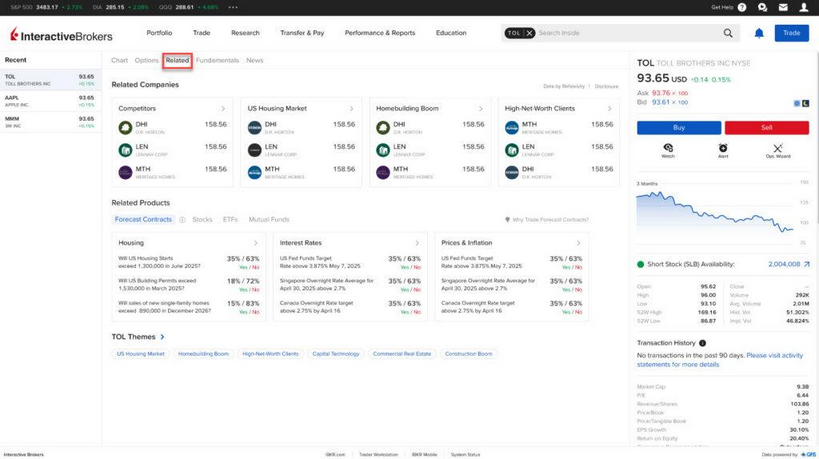Click the notifications bell icon
Image resolution: width=819 pixels, height=459 pixels.
pyautogui.click(x=759, y=33)
